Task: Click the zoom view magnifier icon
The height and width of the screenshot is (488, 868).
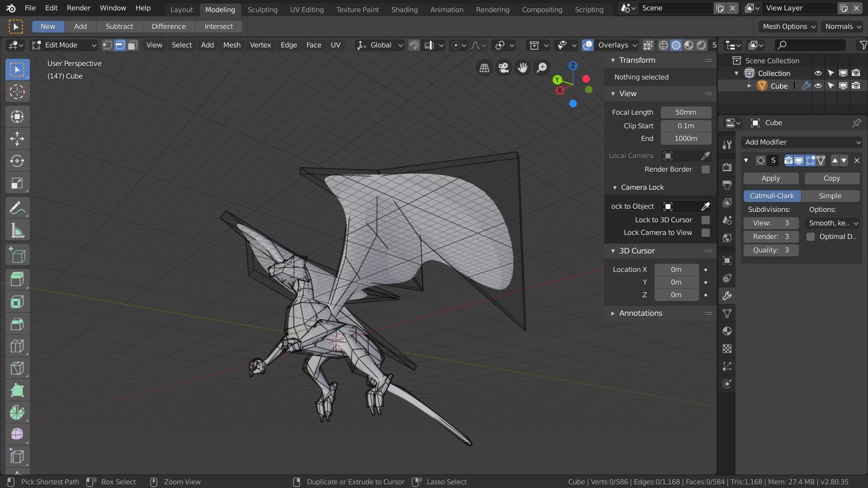Action: [542, 68]
